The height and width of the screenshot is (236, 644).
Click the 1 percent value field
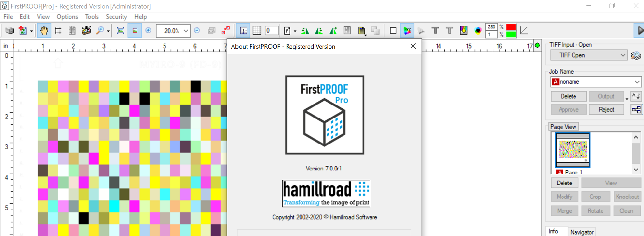492,35
